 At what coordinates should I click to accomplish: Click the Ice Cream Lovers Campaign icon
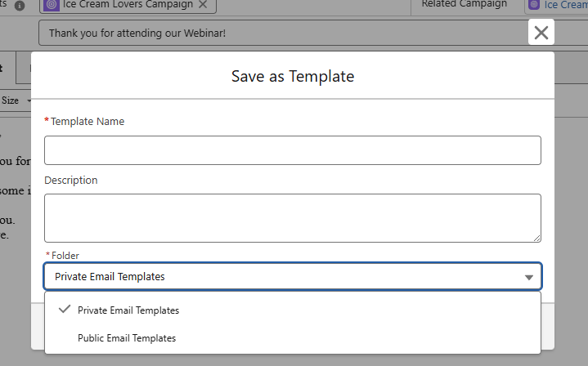[x=52, y=4]
